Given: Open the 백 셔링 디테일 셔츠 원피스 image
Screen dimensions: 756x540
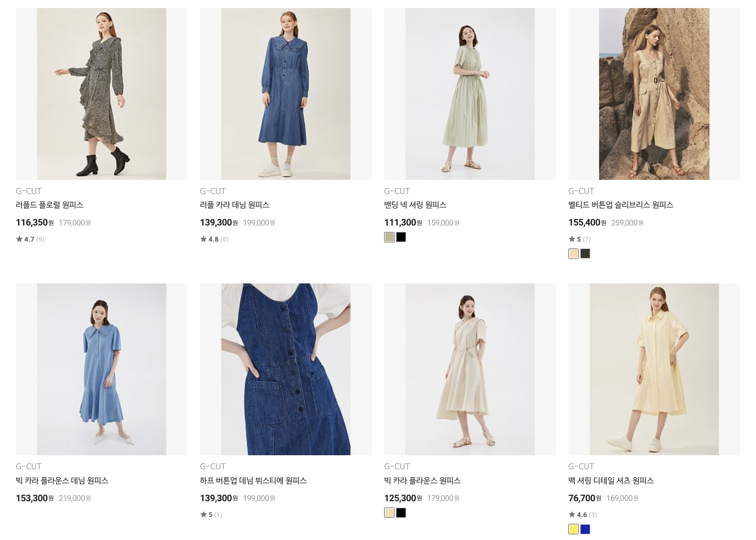Looking at the screenshot, I should tap(654, 369).
